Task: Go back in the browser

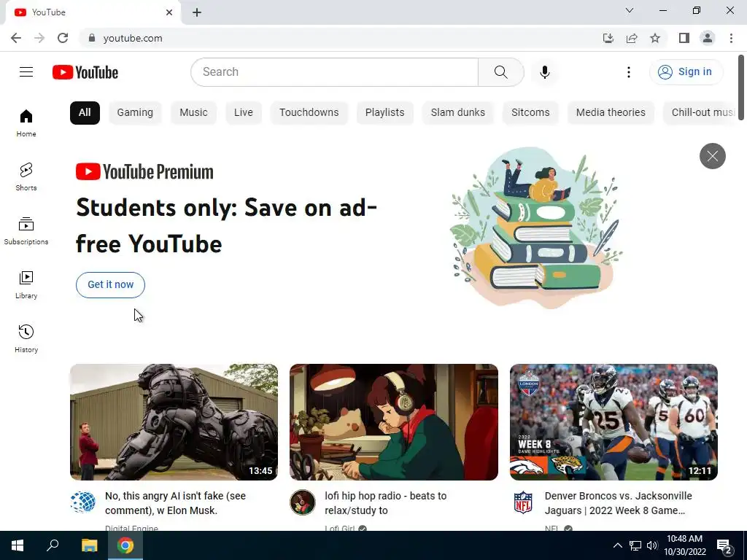Action: coord(16,38)
